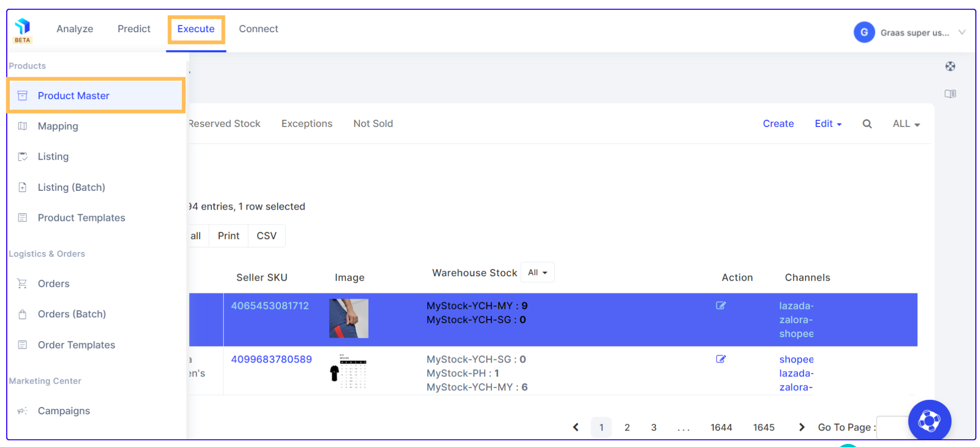
Task: Click the Product Templates sidebar icon
Action: click(x=22, y=218)
